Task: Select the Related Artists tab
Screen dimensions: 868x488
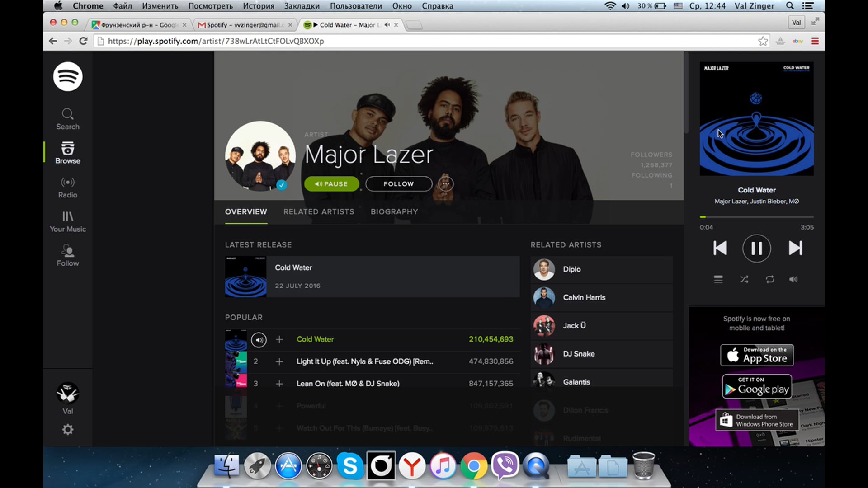Action: pyautogui.click(x=318, y=211)
